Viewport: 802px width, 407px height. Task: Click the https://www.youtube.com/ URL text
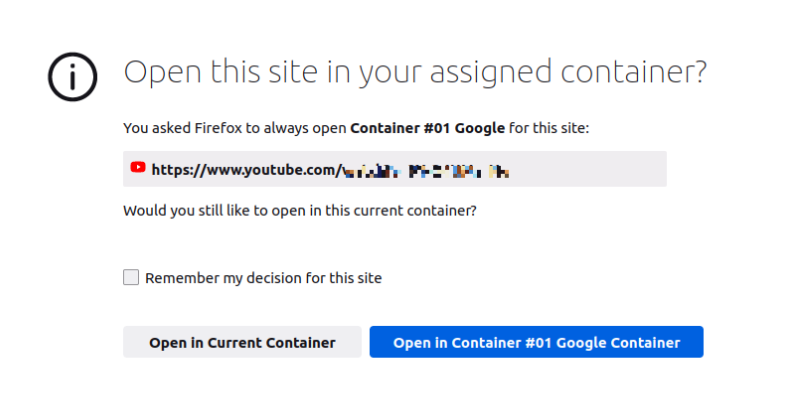[245, 170]
